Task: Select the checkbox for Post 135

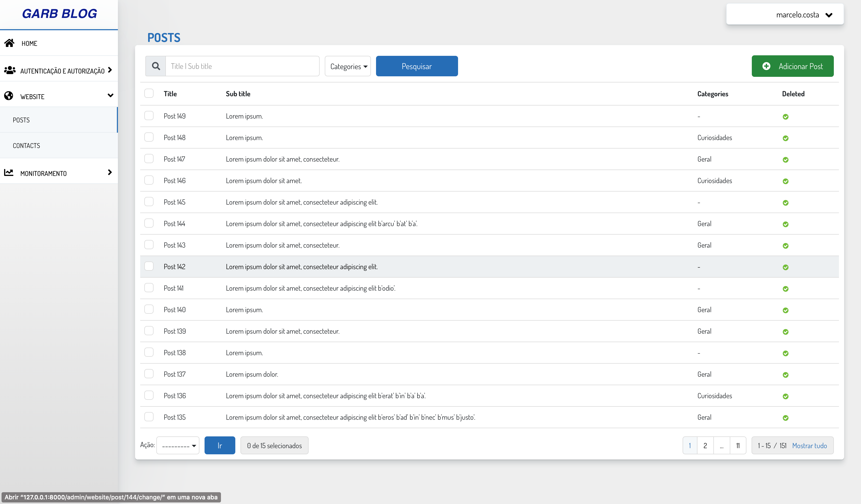Action: (149, 417)
